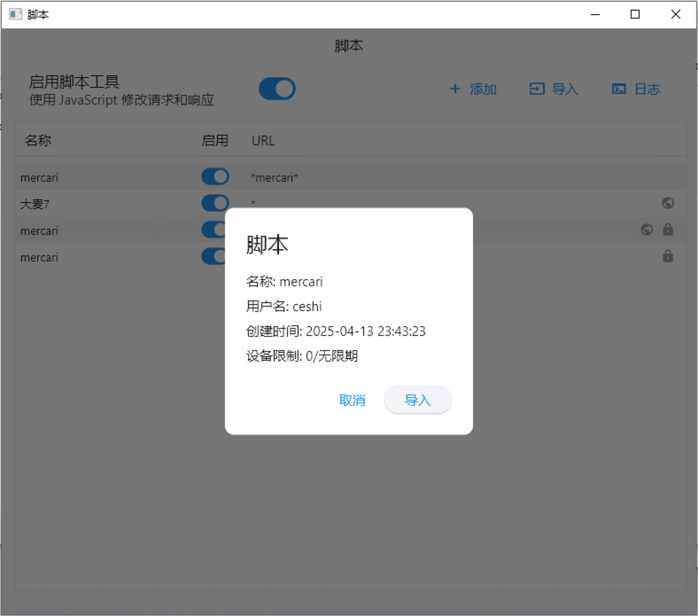Image resolution: width=698 pixels, height=616 pixels.
Task: Click the app icon in the title bar
Action: point(16,14)
